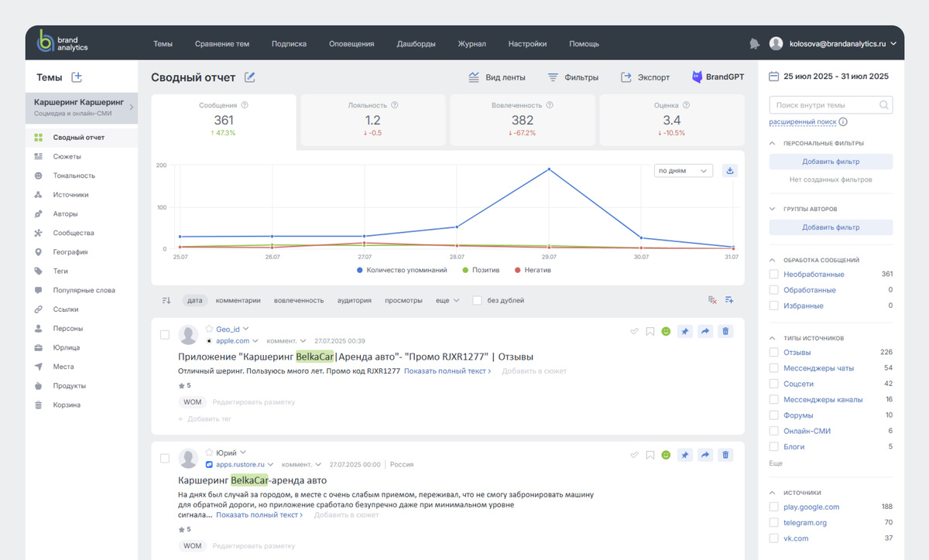Share the Geo_id message

click(x=705, y=331)
